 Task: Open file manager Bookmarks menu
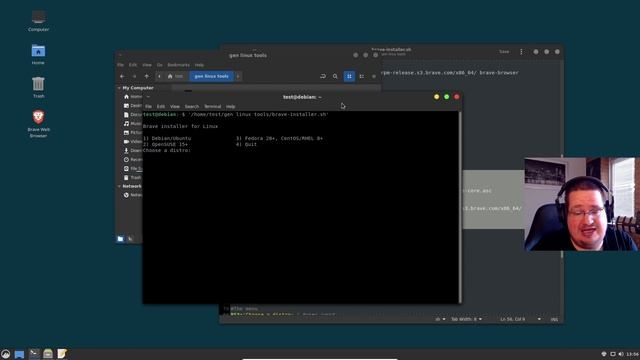pos(178,65)
